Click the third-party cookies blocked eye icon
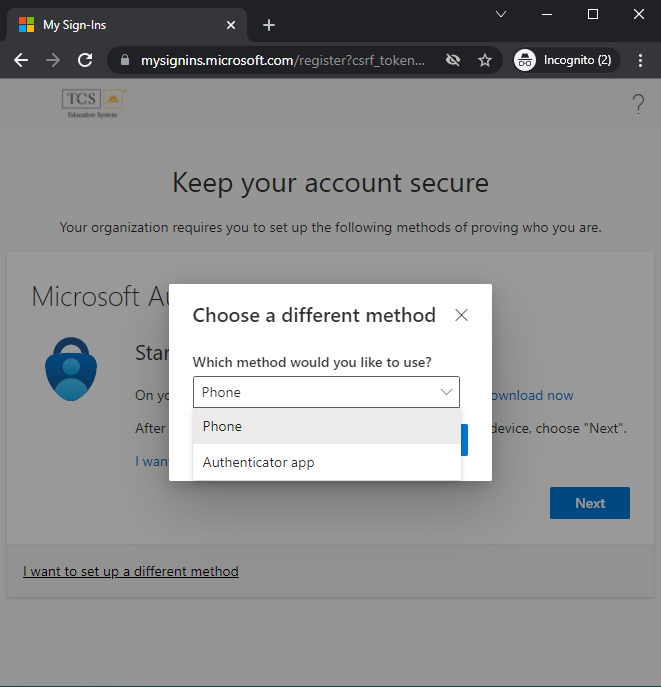Viewport: 661px width, 687px height. (x=453, y=60)
